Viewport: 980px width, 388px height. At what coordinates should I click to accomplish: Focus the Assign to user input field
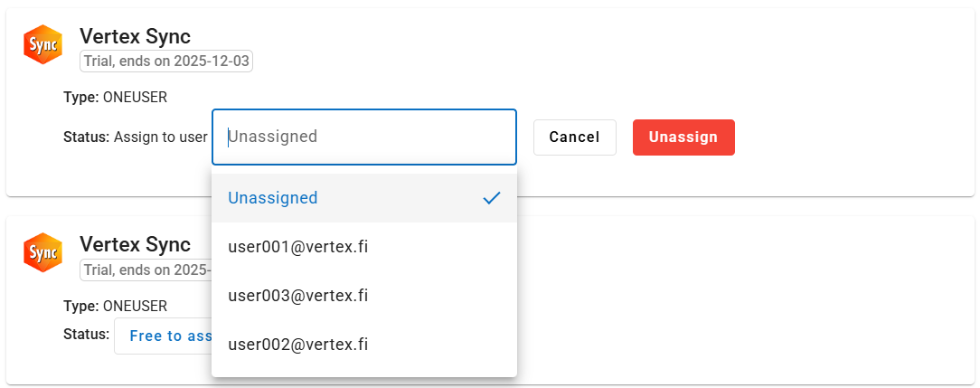tap(363, 137)
